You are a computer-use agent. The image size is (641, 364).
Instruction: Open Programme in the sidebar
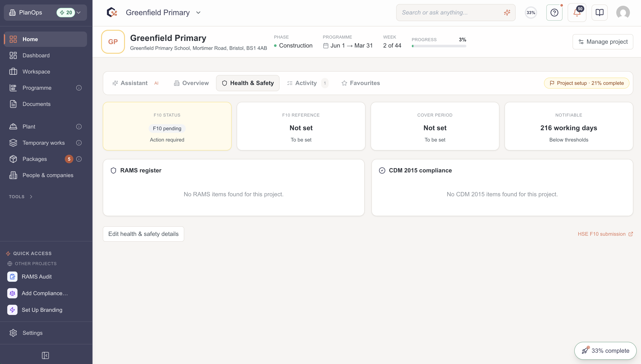click(45, 88)
